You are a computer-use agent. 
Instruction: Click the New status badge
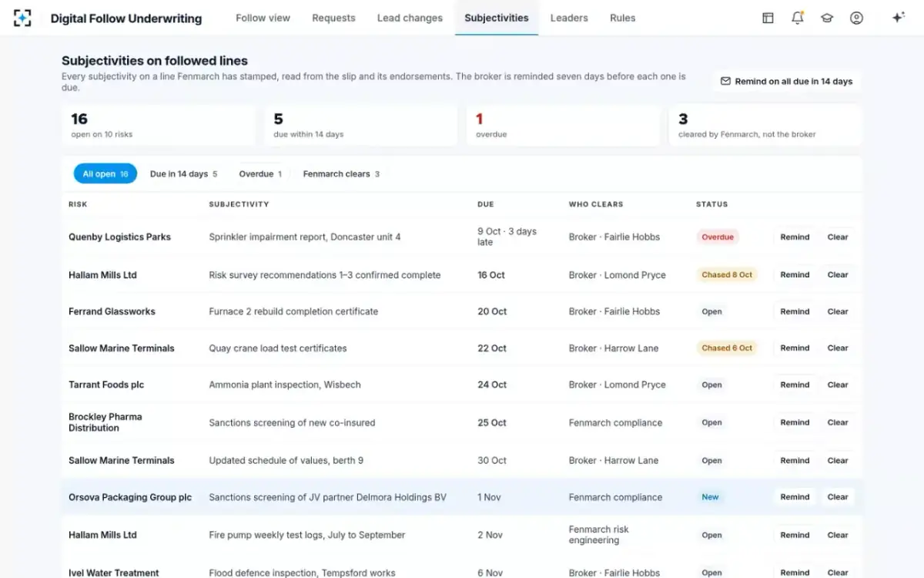[x=710, y=498]
